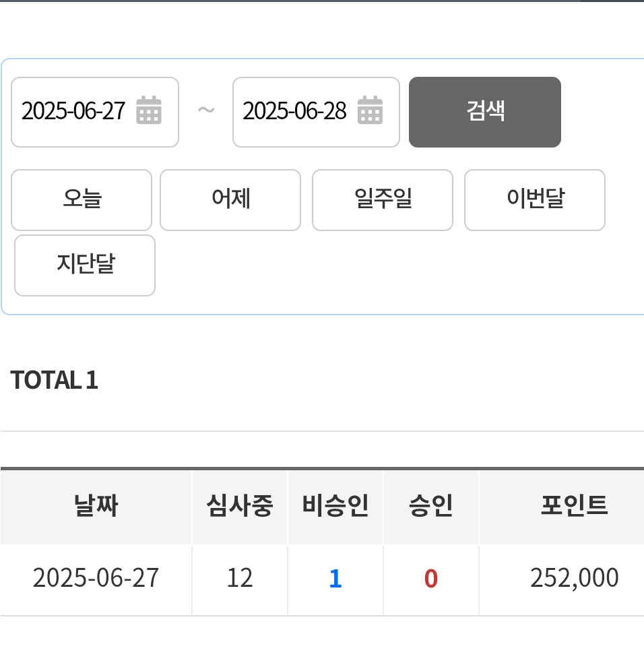Click the start date field 2025-06-27

coord(95,113)
